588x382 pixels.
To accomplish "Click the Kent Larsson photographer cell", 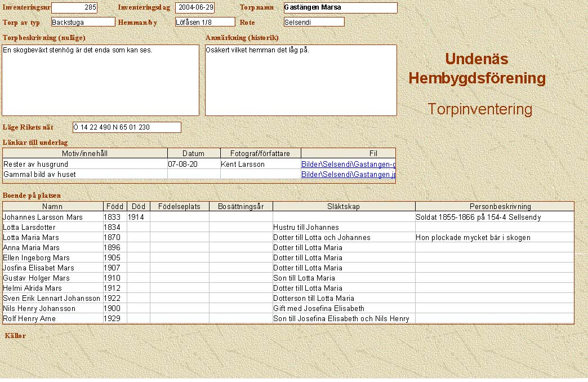I will pyautogui.click(x=260, y=165).
